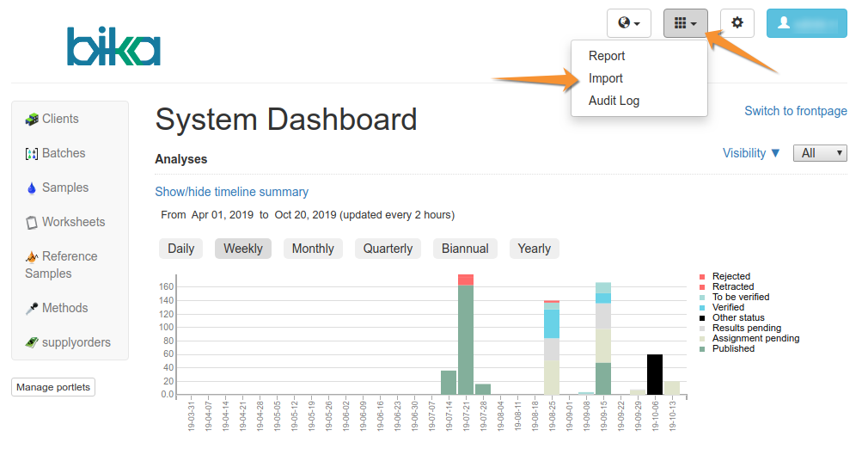Image resolution: width=868 pixels, height=455 pixels.
Task: Click the Samples water drop icon
Action: 32,188
